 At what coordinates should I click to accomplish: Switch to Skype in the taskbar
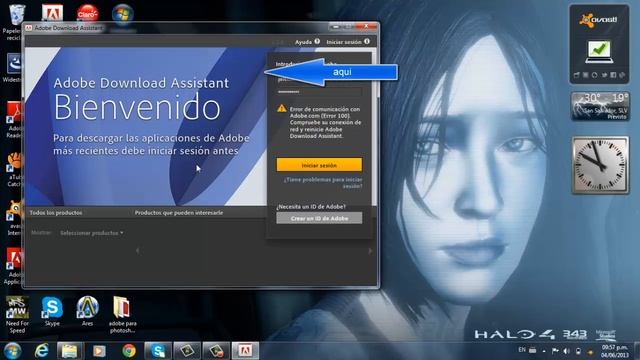pos(158,351)
